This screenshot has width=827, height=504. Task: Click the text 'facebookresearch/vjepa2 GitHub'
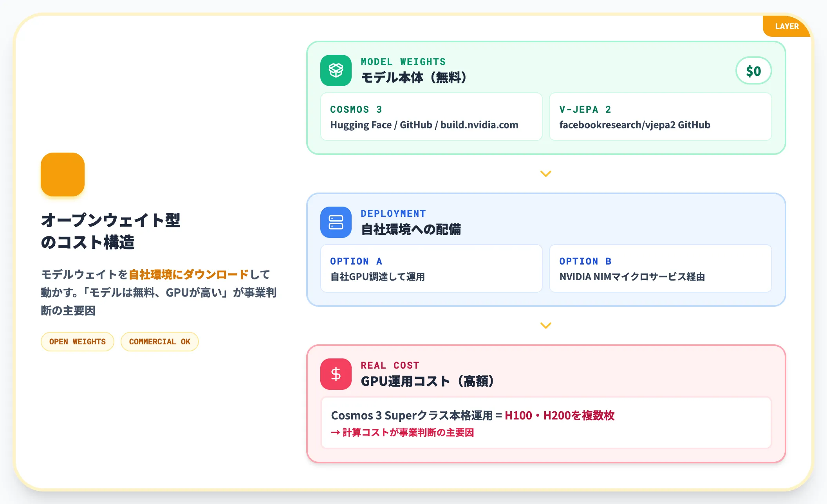click(x=635, y=125)
